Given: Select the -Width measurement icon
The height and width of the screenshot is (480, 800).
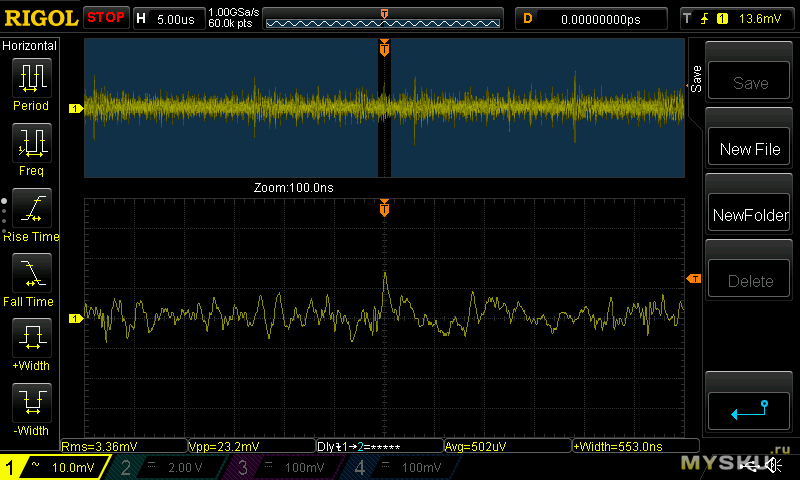Looking at the screenshot, I should 31,402.
